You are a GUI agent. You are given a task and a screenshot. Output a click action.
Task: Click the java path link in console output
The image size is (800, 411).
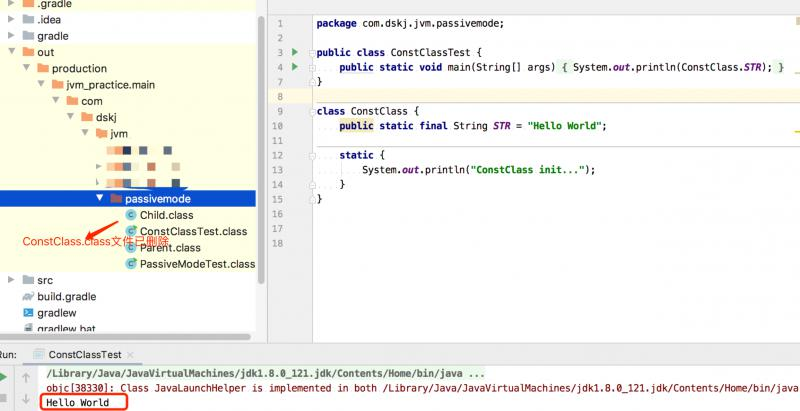(x=265, y=373)
